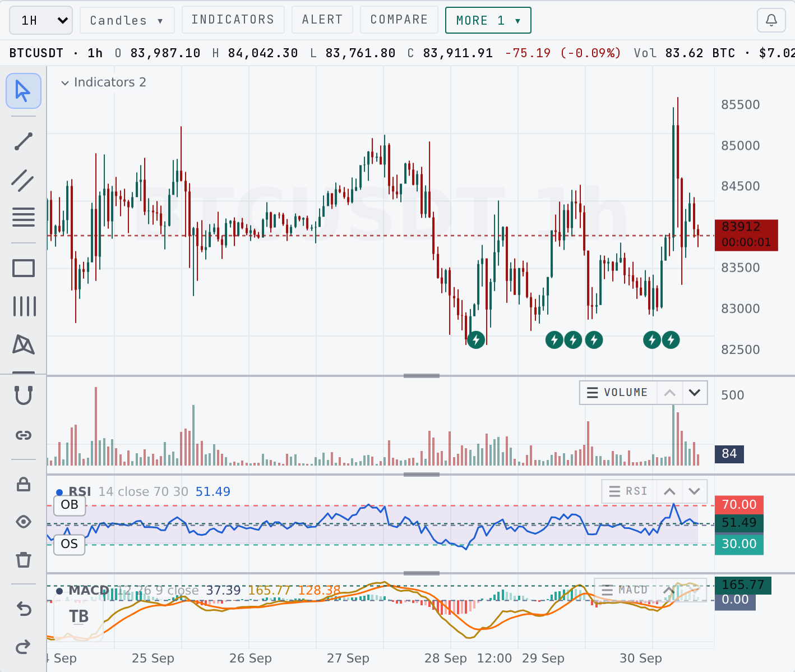Viewport: 795px width, 672px height.
Task: Select the triangle pattern drawing tool
Action: point(24,344)
